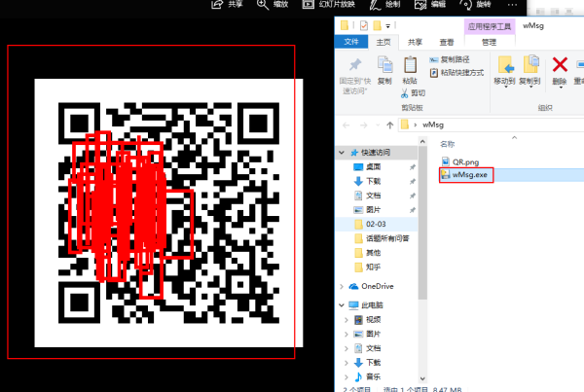Expand the OneDrive tree node
This screenshot has width=584, height=392.
tap(342, 286)
